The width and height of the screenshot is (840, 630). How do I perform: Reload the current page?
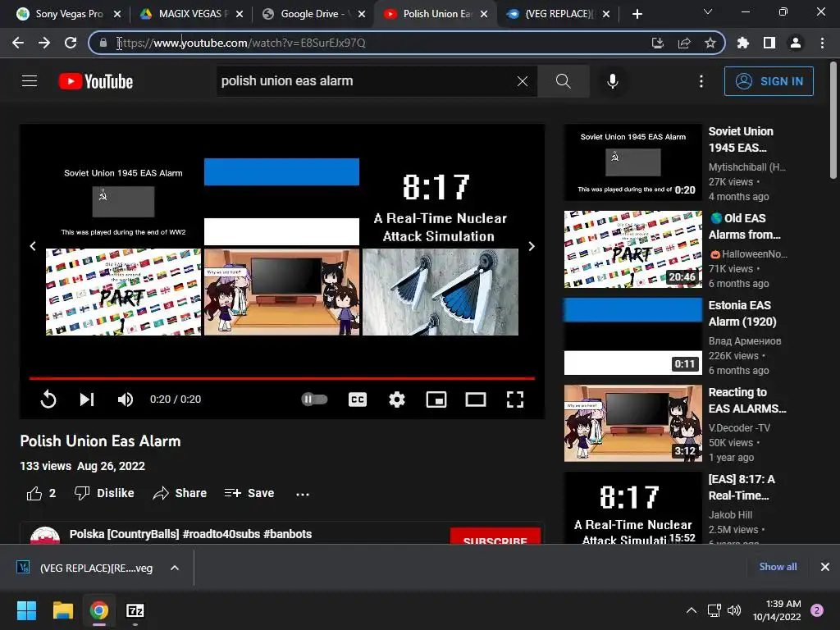[71, 43]
